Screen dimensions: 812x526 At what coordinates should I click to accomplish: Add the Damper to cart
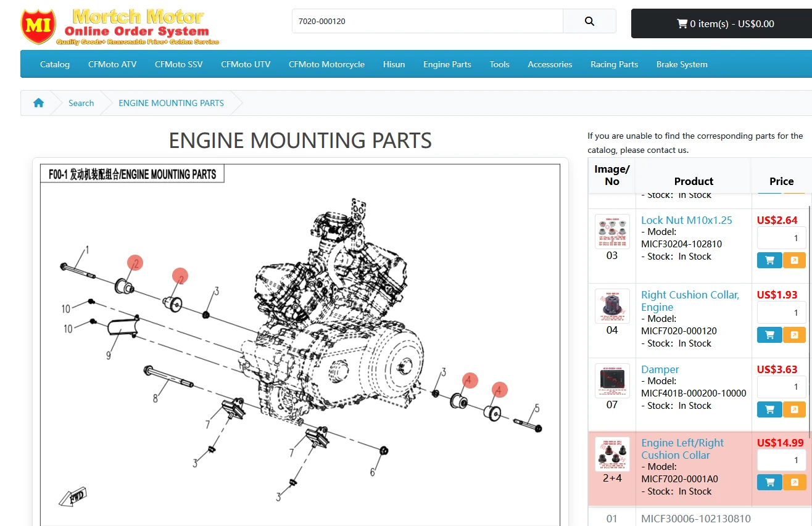pos(769,409)
